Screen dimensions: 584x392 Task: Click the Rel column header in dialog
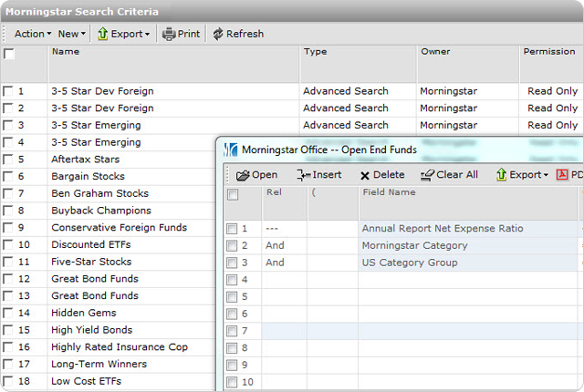pos(285,203)
